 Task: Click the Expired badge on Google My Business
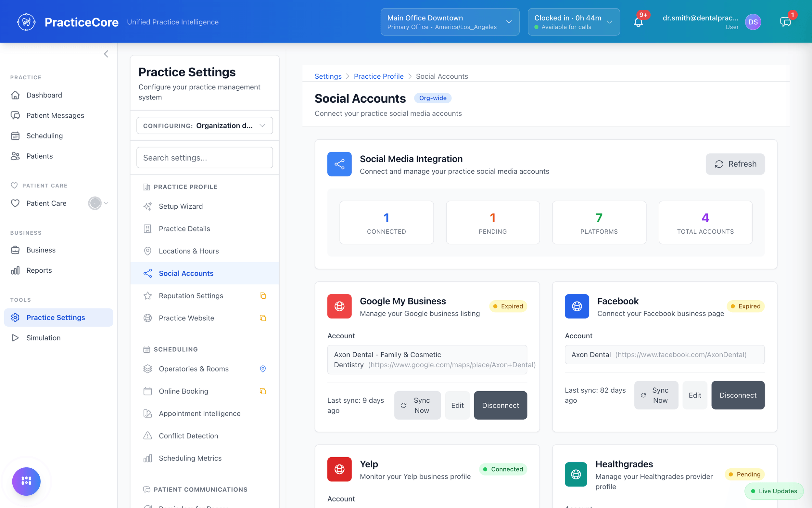508,306
